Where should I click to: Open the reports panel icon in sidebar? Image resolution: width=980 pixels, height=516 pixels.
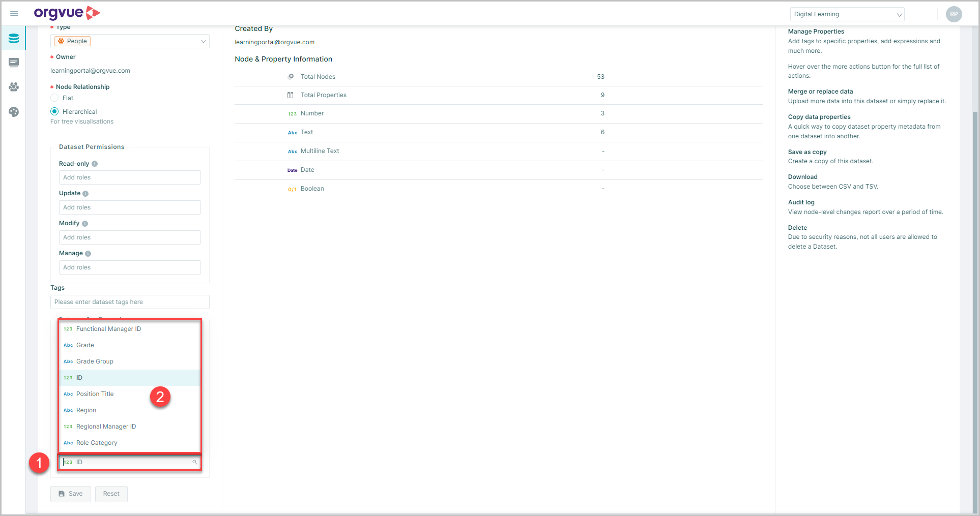pos(14,63)
